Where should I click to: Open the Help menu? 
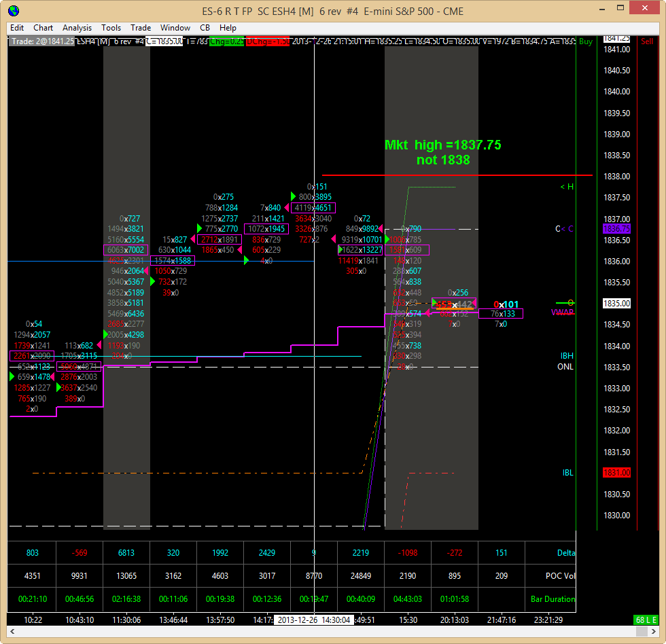(228, 28)
